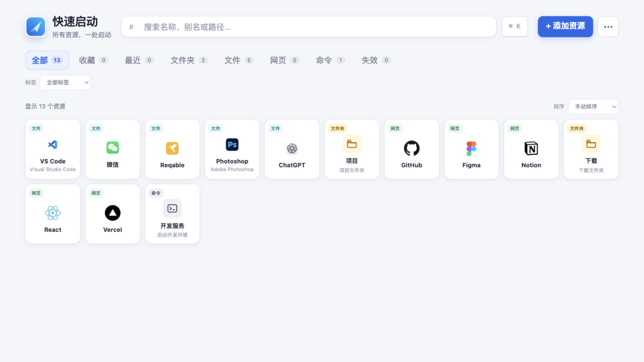Image resolution: width=644 pixels, height=362 pixels.
Task: Click the 'React' card title
Action: coord(53,230)
